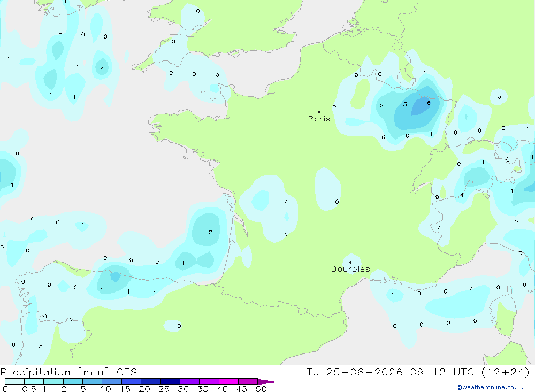Viewport: 535px width, 392px height.
Task: Click the Dourbies city label
Action: (350, 269)
